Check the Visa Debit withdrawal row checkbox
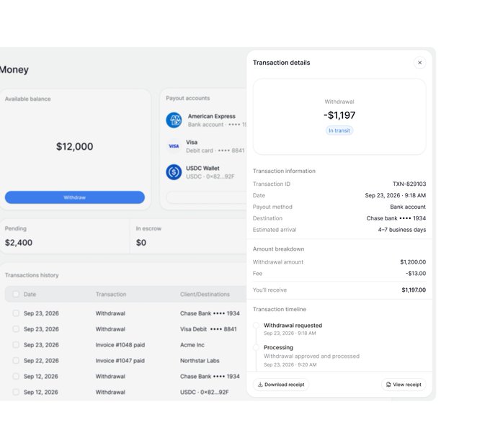Screen dimensions: 490x448 tap(16, 329)
